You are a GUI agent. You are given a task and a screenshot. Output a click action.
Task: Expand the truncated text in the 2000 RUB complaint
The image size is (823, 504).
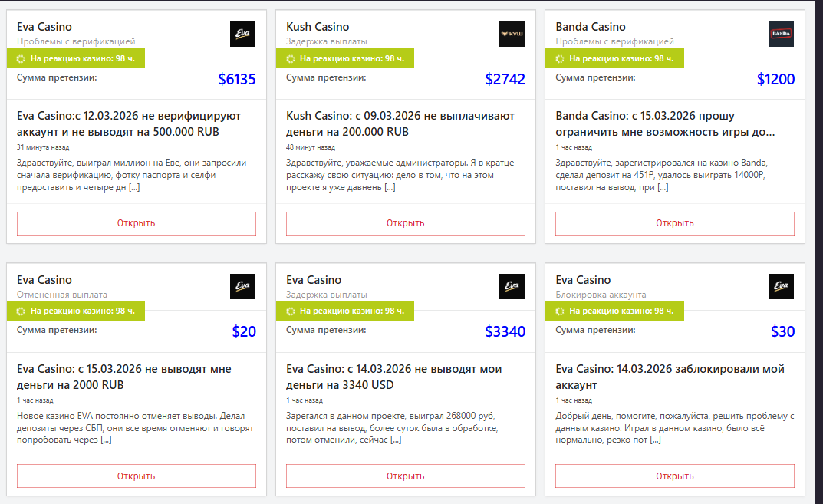(x=106, y=440)
